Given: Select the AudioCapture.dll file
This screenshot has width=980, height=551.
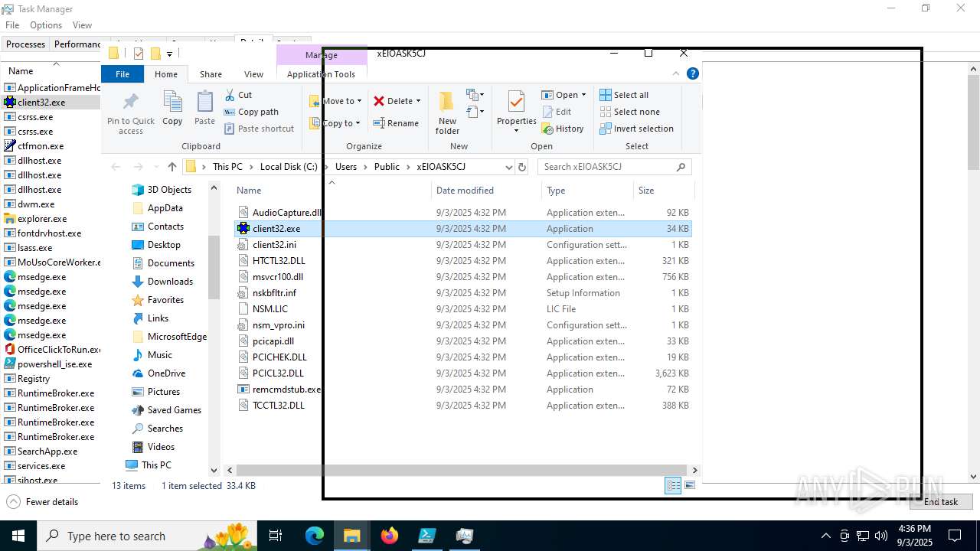Looking at the screenshot, I should click(x=287, y=213).
